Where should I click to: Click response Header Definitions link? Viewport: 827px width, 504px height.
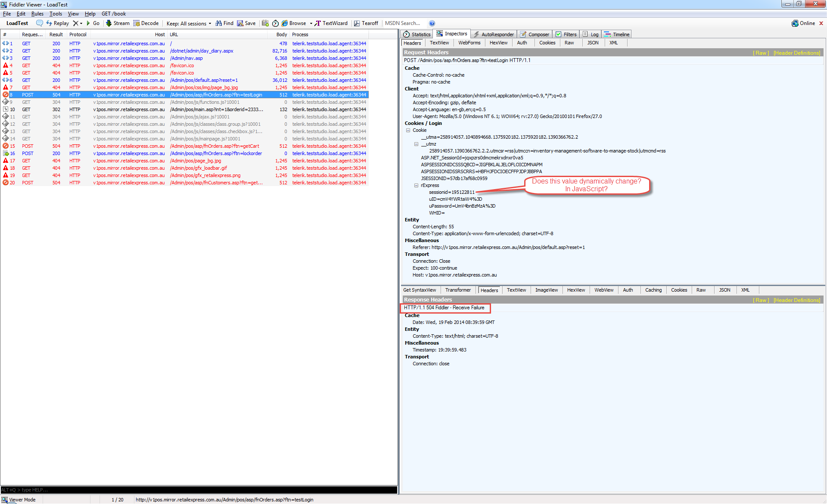[x=797, y=300]
